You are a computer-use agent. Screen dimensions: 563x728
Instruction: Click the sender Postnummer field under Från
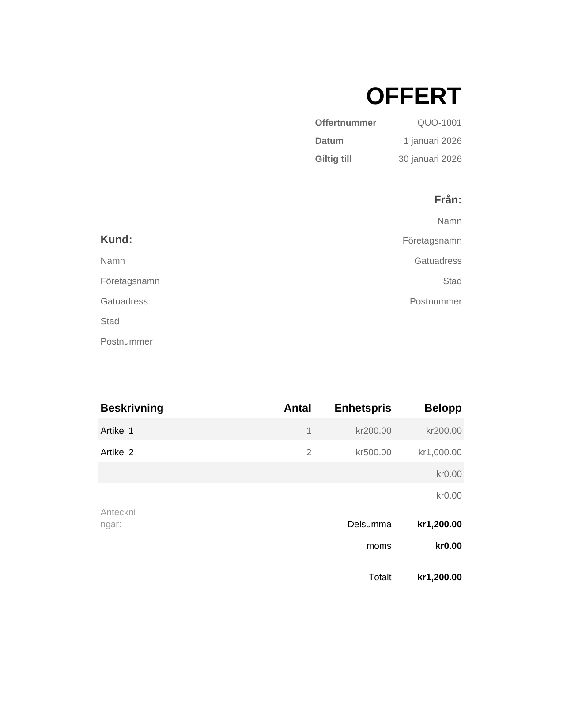click(x=435, y=301)
